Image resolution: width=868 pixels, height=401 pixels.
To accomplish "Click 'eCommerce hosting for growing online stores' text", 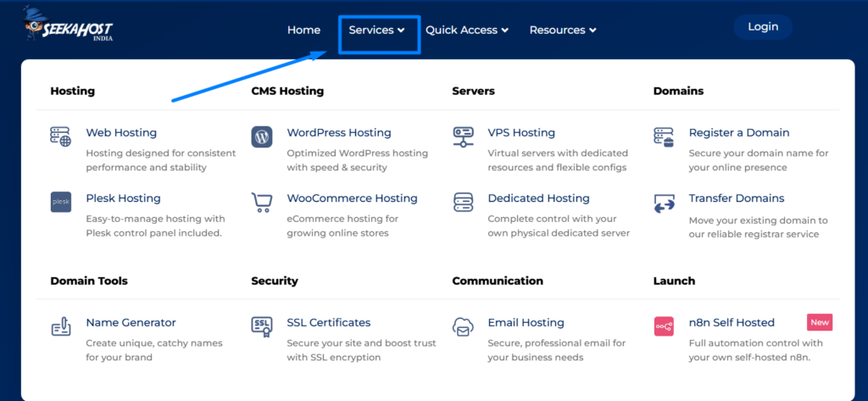I will [x=342, y=226].
